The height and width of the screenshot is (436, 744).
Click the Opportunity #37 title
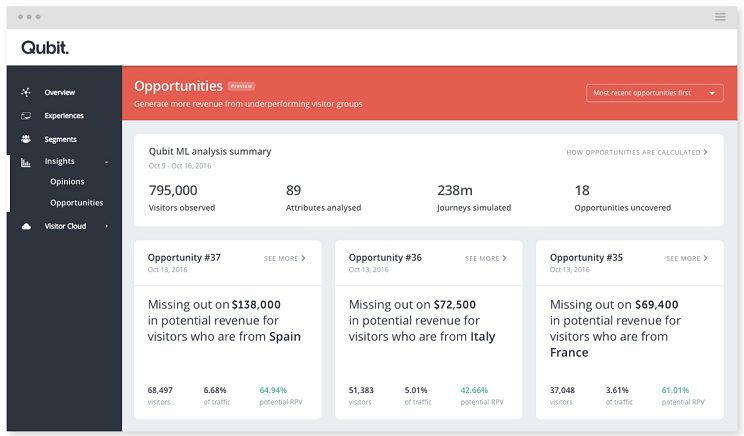(184, 257)
